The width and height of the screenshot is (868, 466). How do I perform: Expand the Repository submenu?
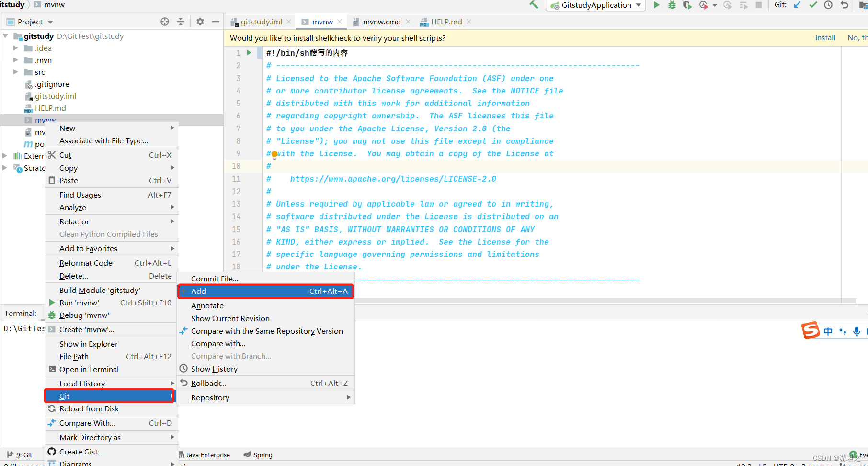click(x=266, y=398)
